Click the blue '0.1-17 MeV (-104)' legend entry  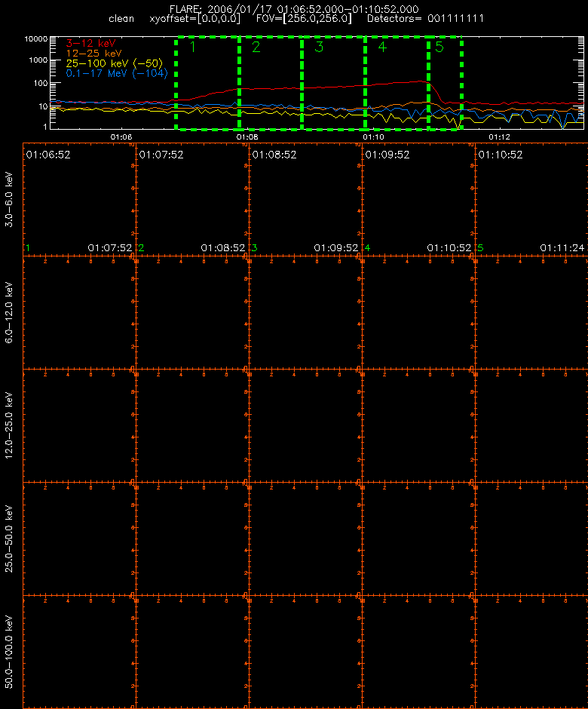(117, 73)
